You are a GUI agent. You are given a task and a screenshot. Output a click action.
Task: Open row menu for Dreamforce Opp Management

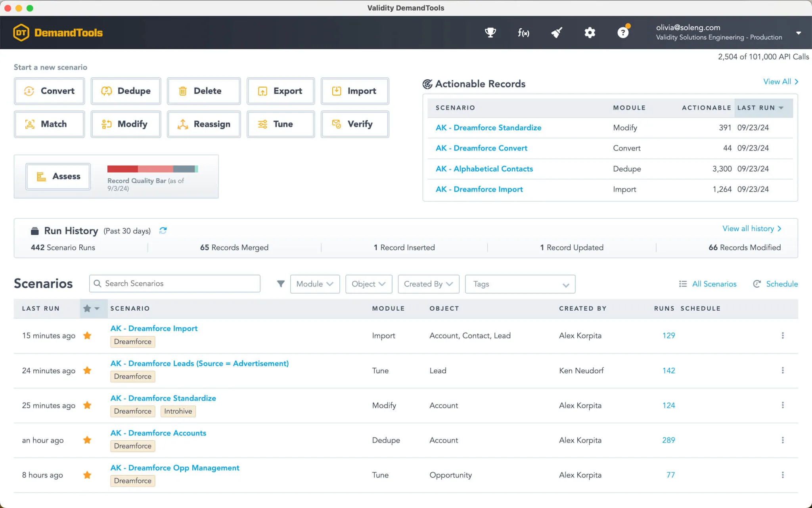782,475
